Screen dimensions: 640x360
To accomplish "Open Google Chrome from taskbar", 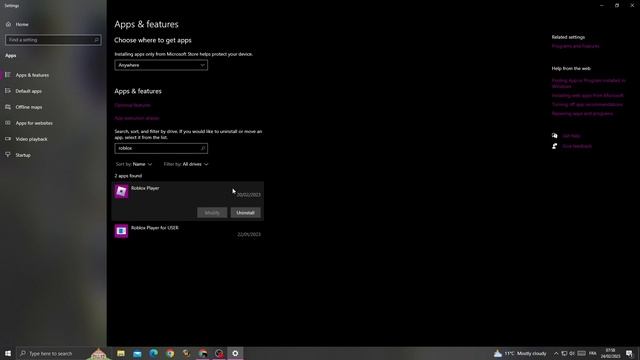I will click(170, 353).
